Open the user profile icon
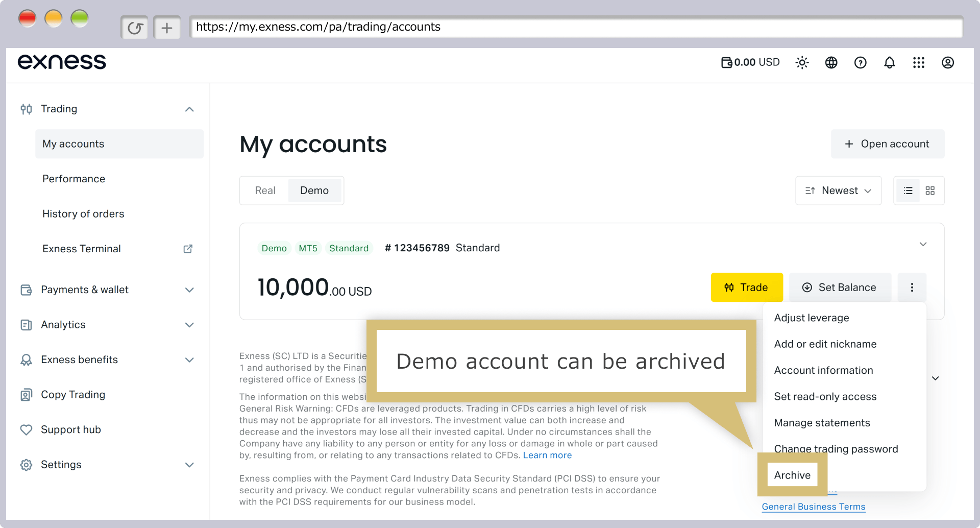This screenshot has height=528, width=980. click(947, 62)
